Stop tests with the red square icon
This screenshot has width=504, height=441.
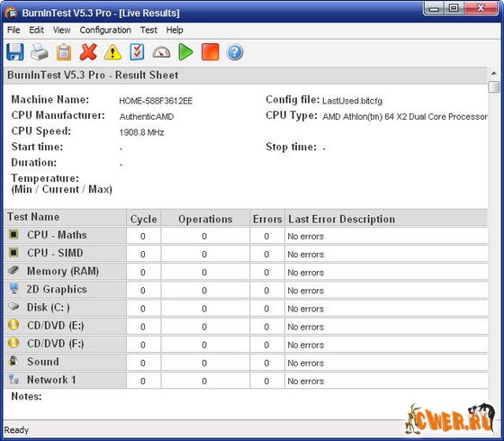pyautogui.click(x=211, y=52)
